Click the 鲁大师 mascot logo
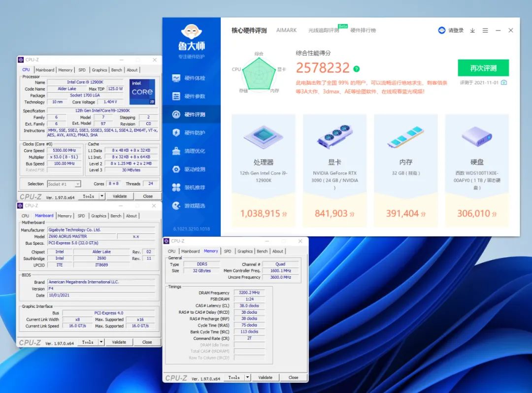 [191, 32]
